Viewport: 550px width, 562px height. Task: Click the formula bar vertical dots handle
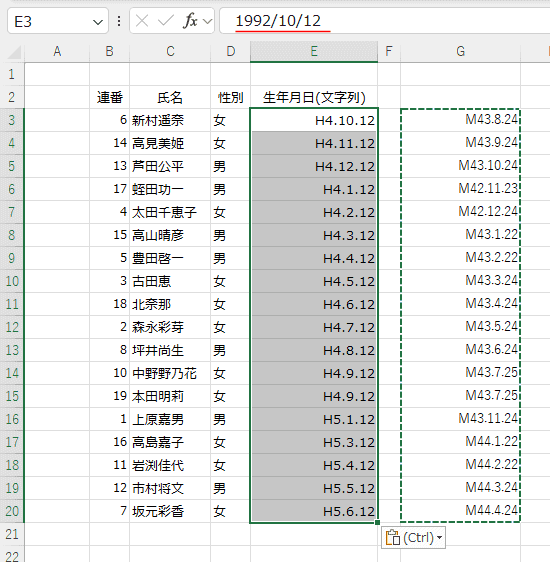point(119,21)
